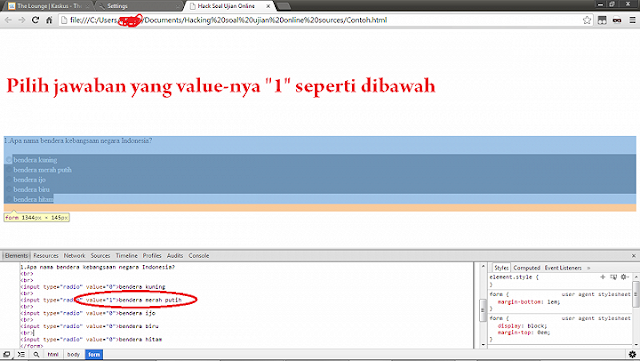Screen dimensions: 640x361
Task: Switch to the Event Listeners sidebar tab
Action: (563, 268)
